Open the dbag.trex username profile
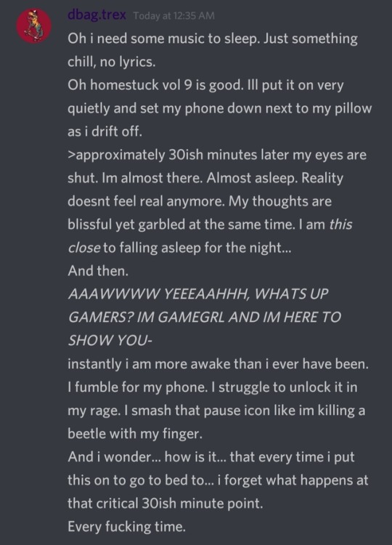 97,15
